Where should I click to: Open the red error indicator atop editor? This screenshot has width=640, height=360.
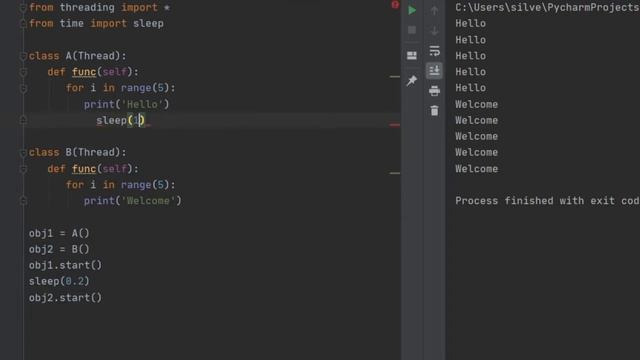(x=395, y=5)
